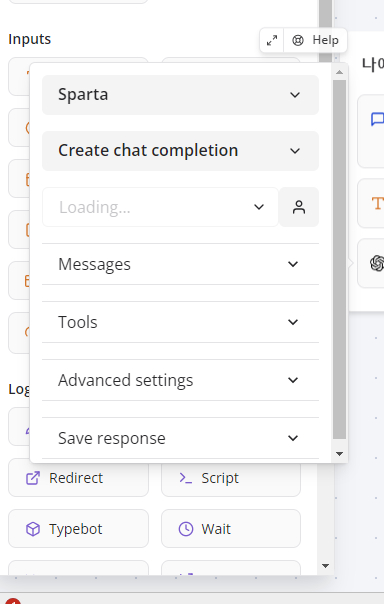Click the popover scrollbar up arrow

(339, 72)
